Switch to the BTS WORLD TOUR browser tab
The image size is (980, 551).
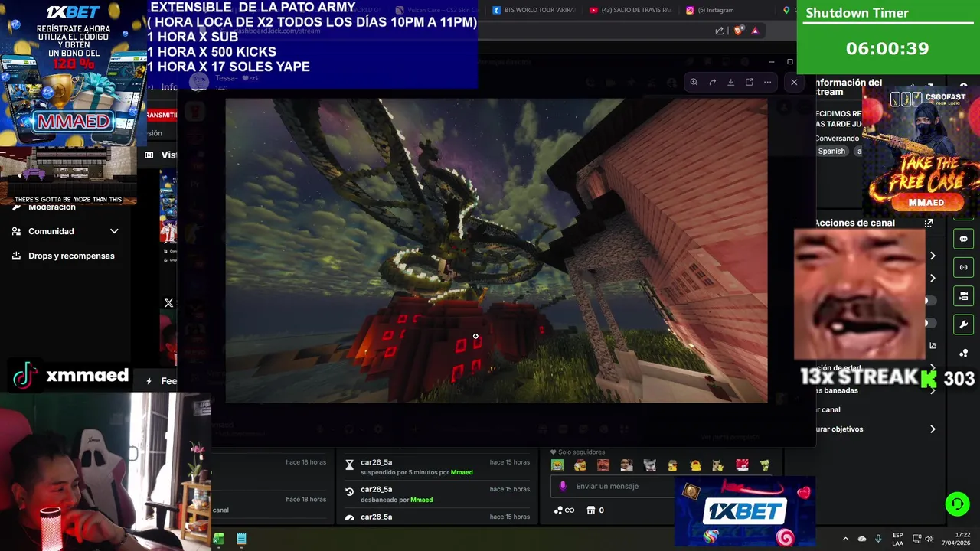(x=534, y=10)
